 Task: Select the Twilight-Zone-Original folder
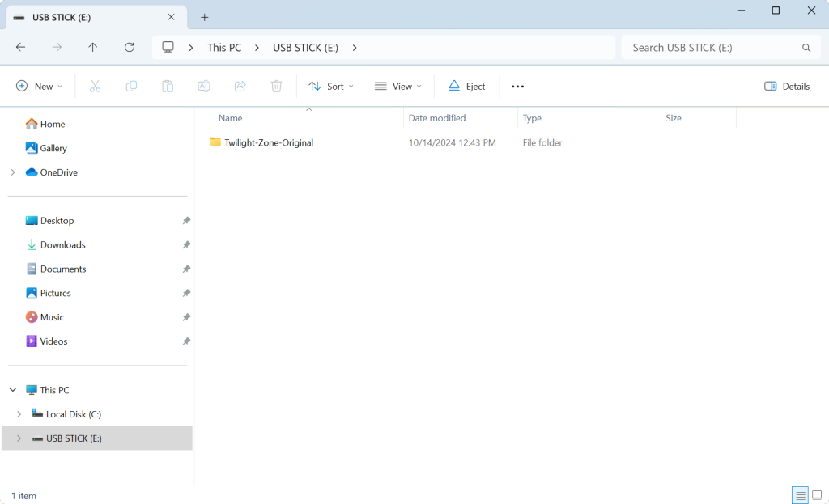[x=261, y=142]
